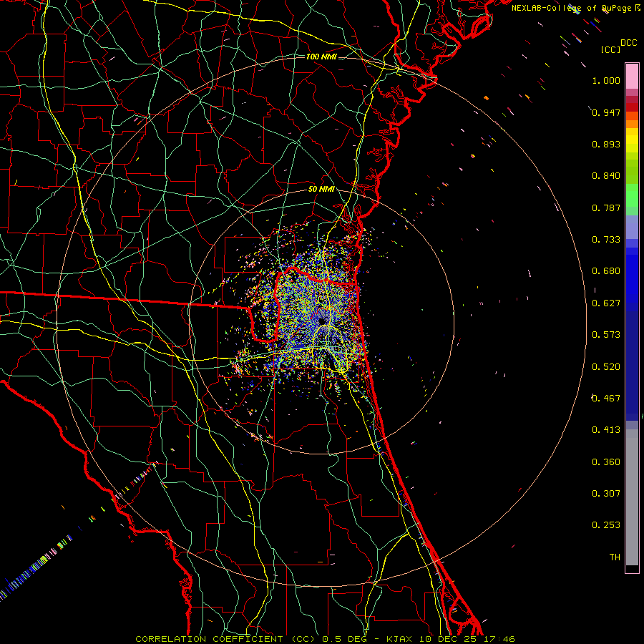Select the 0.627 legend value

[606, 303]
